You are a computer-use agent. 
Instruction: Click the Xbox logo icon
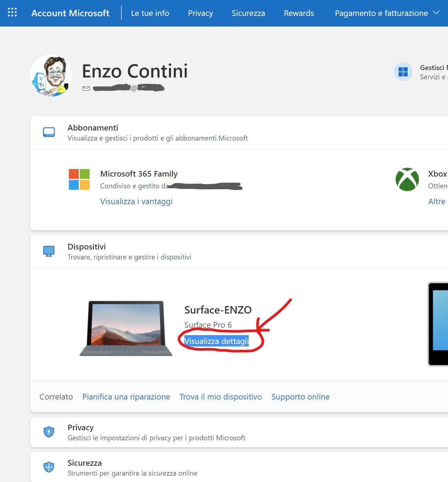click(407, 179)
